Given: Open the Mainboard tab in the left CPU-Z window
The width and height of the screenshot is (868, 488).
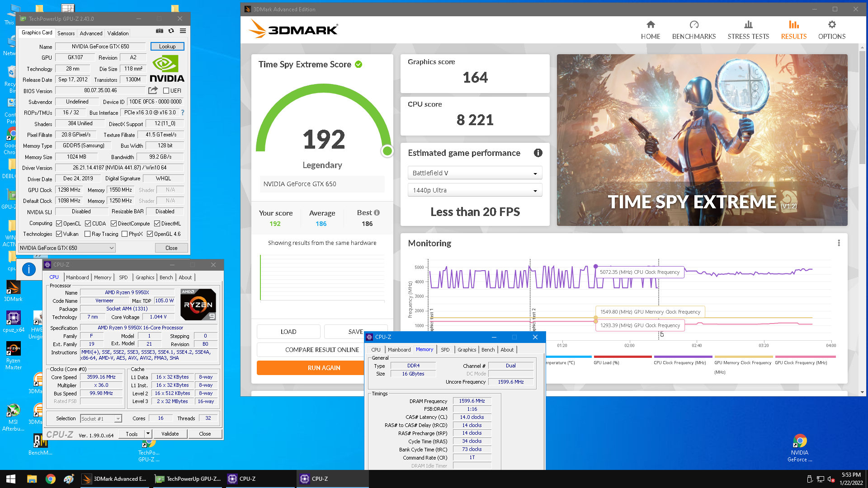Looking at the screenshot, I should (x=77, y=277).
